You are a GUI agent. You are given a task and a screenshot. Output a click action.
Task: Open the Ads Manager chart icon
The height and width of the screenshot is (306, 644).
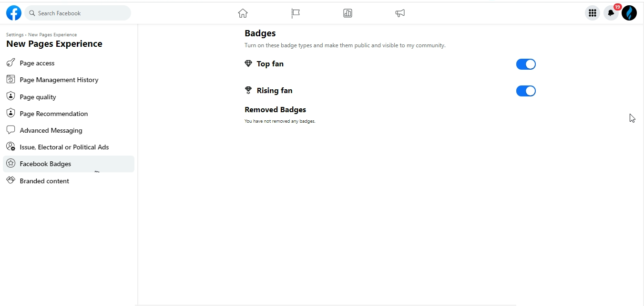click(348, 13)
